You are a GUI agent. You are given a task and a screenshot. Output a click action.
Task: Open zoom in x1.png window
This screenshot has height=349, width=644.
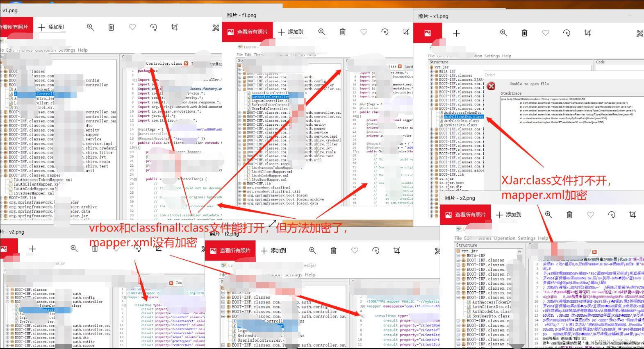coord(503,33)
